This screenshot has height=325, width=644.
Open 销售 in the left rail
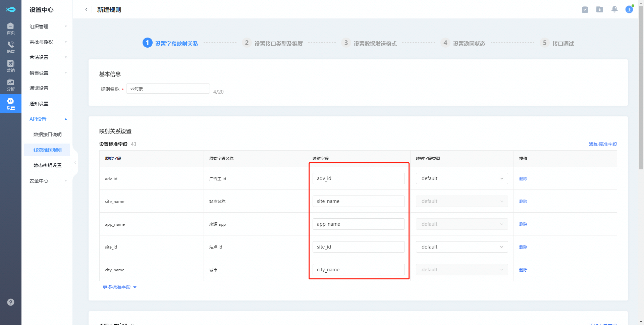click(11, 47)
